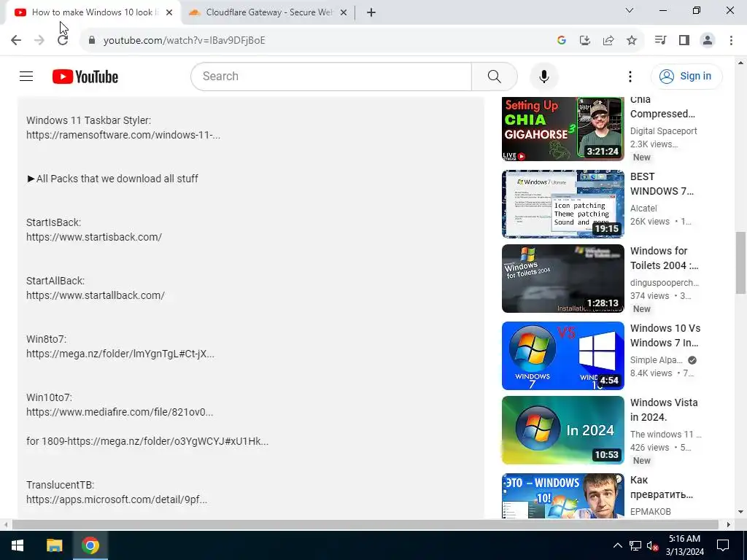This screenshot has height=560, width=747.
Task: Open Windows 10 Vs Windows 7 thumbnail
Action: point(562,356)
